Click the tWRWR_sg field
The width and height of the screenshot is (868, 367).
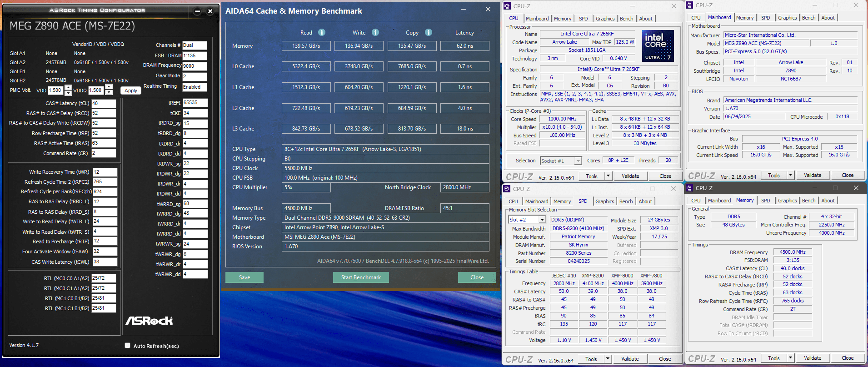point(195,244)
